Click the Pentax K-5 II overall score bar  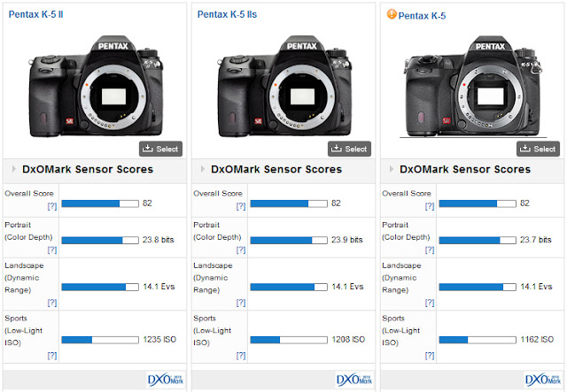click(100, 204)
